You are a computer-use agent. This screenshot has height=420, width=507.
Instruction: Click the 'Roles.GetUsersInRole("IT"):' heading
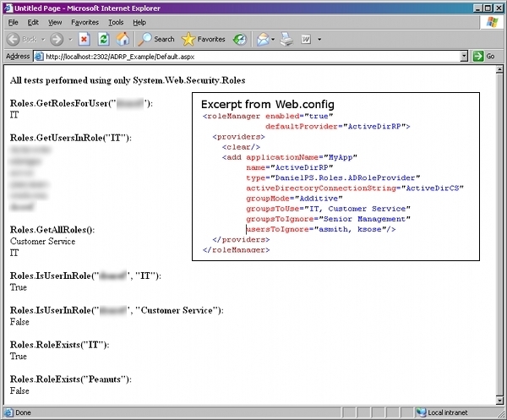coord(71,138)
